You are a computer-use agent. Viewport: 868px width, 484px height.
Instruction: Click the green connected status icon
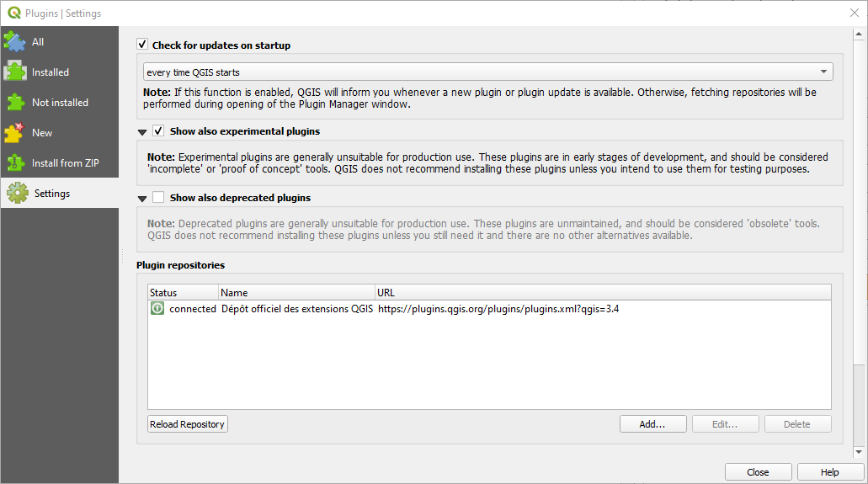pos(157,308)
